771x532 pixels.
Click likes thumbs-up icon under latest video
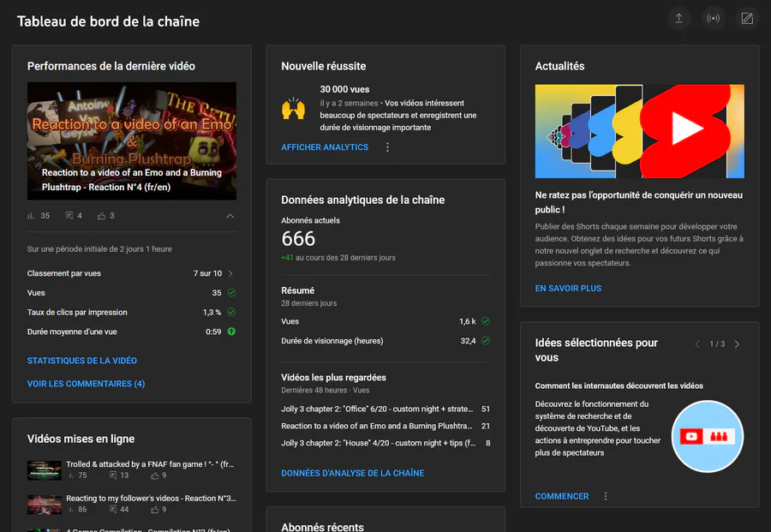[x=101, y=216]
